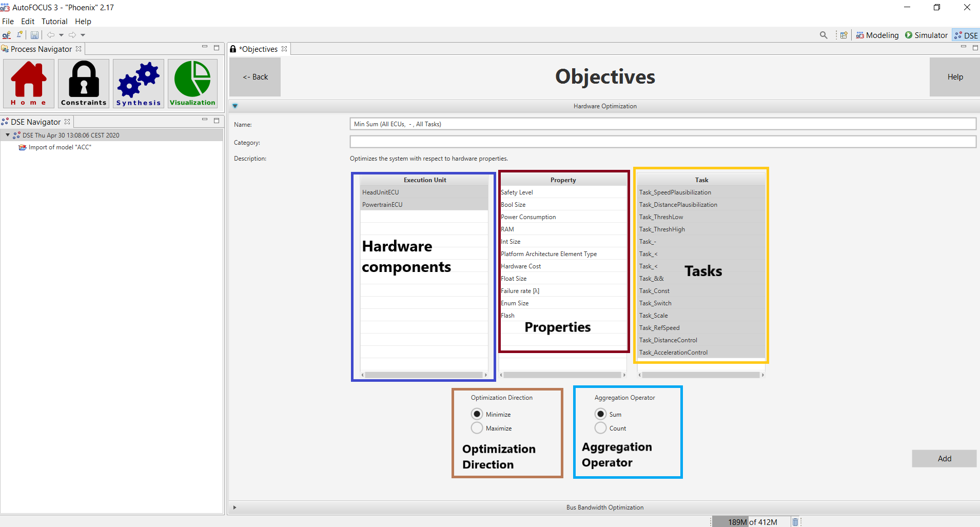Click the Back navigation arrow in toolbar
Viewport: 980px width, 527px height.
point(51,35)
